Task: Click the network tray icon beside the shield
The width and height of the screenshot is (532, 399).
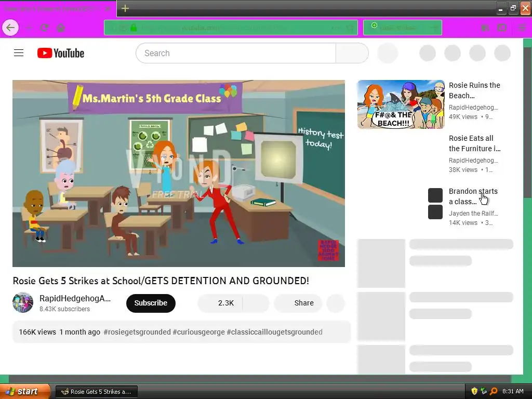Action: (x=484, y=391)
